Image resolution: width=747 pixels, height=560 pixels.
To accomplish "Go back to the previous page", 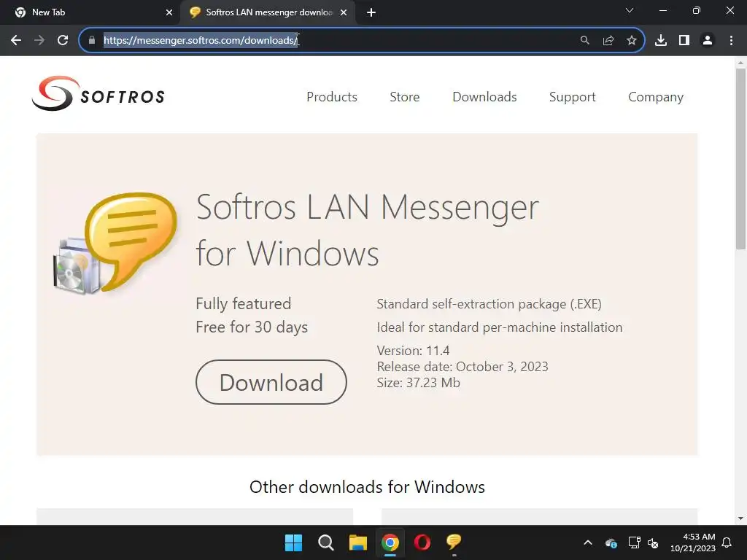I will [x=16, y=41].
